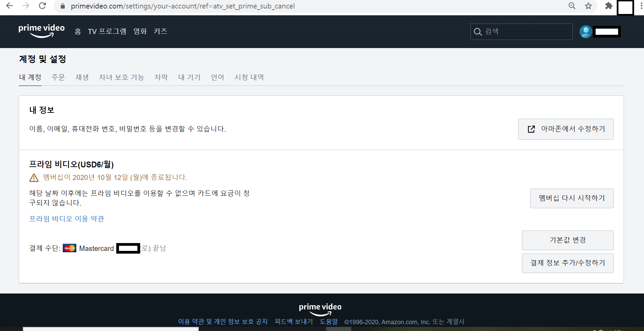Switch to the 시청 내역 tab
The height and width of the screenshot is (331, 644).
[249, 77]
